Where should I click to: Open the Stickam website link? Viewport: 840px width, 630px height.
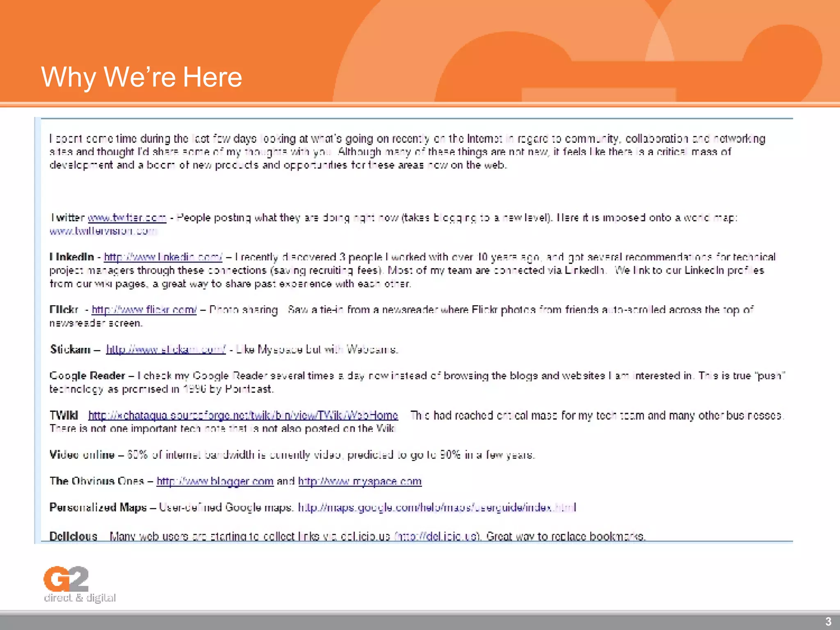[x=166, y=349]
